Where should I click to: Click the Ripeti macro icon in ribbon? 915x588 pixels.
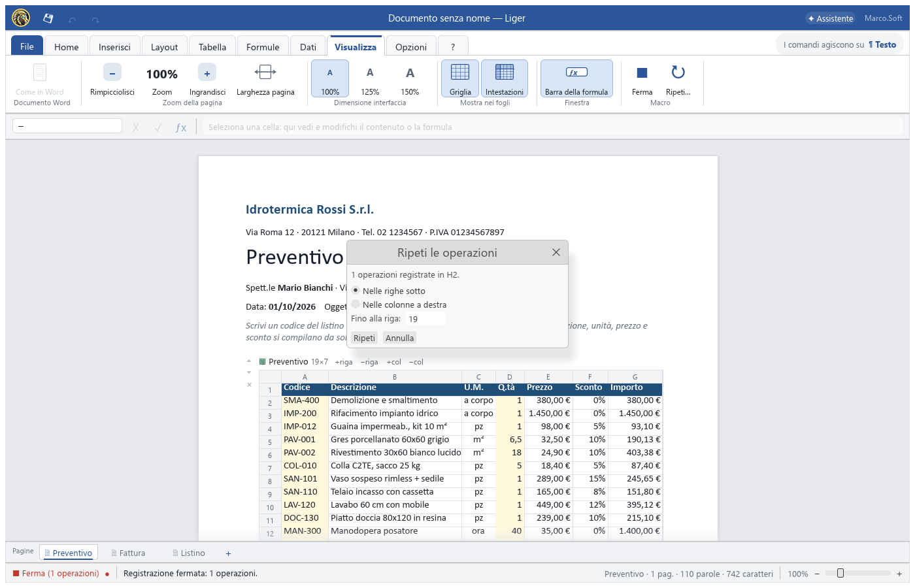click(678, 73)
